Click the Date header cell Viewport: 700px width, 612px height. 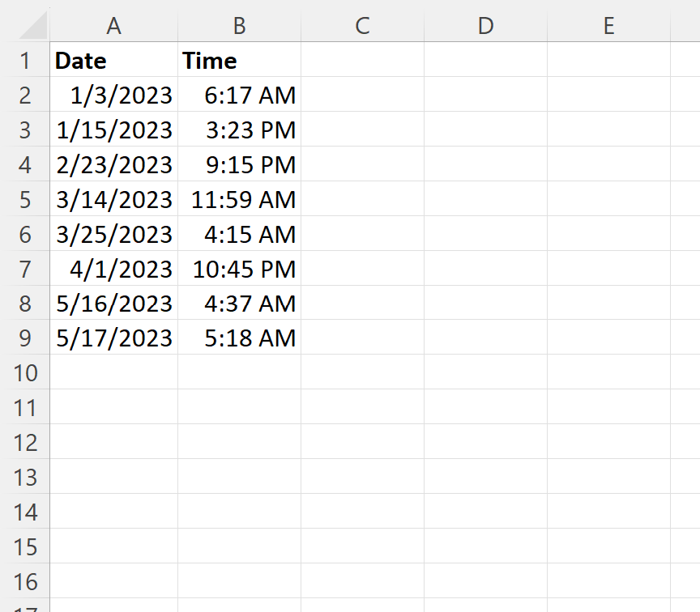(113, 60)
